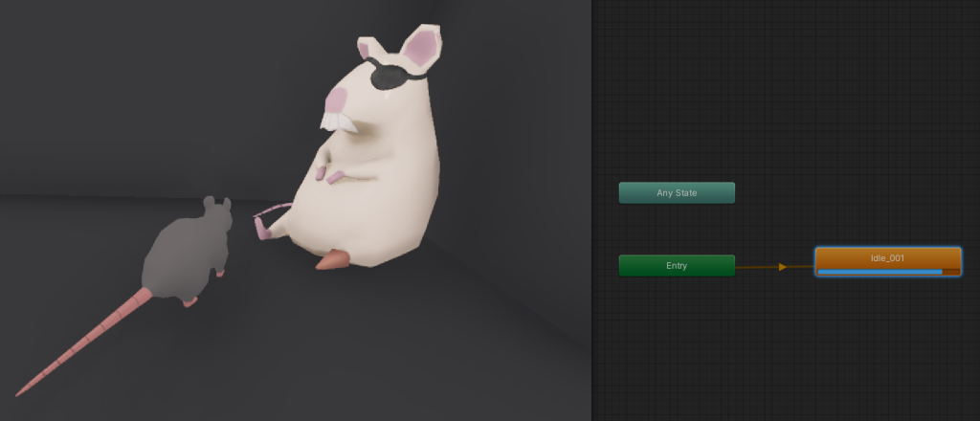This screenshot has width=980, height=421.
Task: Select the Any State node
Action: pyautogui.click(x=677, y=193)
